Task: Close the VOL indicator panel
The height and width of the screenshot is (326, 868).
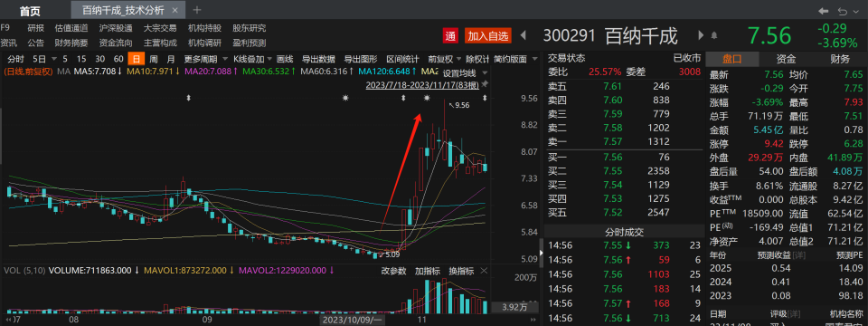Action: (x=485, y=271)
